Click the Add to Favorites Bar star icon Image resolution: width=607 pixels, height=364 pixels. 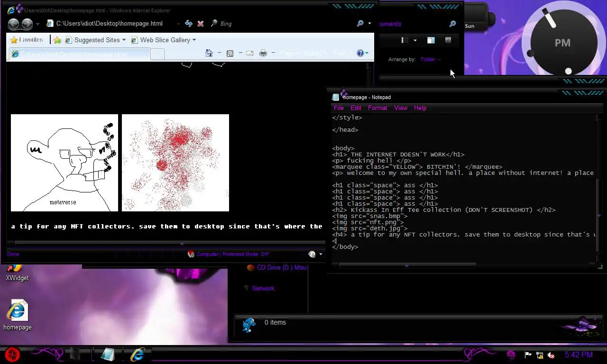57,40
